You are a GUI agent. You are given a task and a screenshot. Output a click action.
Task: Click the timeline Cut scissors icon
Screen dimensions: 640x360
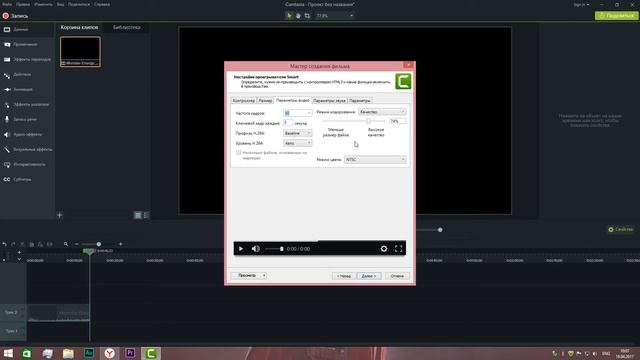22,244
